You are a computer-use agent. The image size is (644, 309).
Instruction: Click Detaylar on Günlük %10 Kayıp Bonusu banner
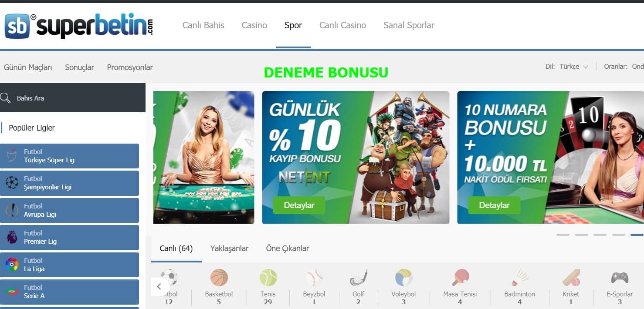click(299, 205)
